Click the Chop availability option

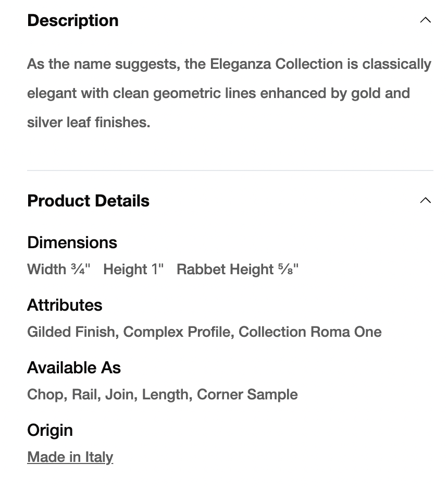click(x=45, y=395)
